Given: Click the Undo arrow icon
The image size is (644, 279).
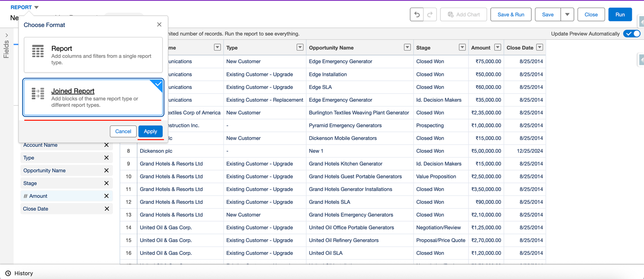Looking at the screenshot, I should 417,14.
